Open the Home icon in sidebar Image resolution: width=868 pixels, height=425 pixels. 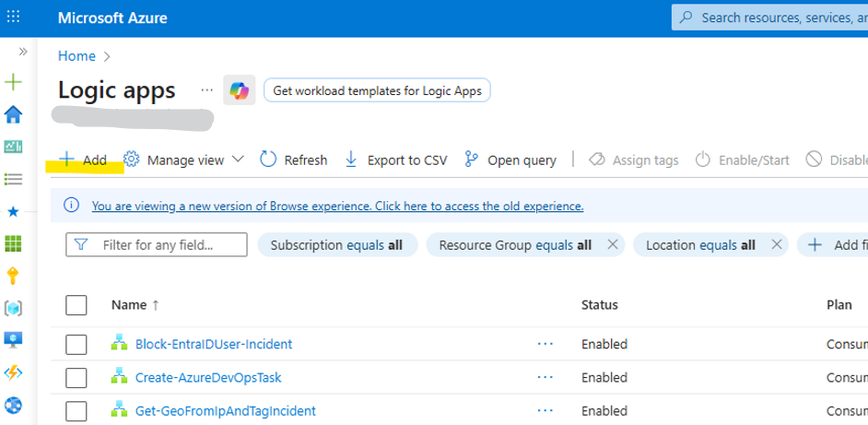[x=13, y=114]
